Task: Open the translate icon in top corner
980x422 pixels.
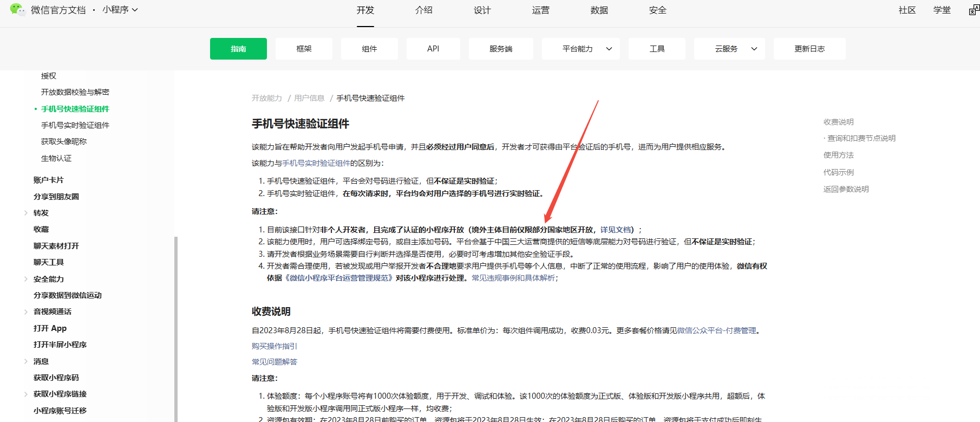Action: tap(974, 10)
